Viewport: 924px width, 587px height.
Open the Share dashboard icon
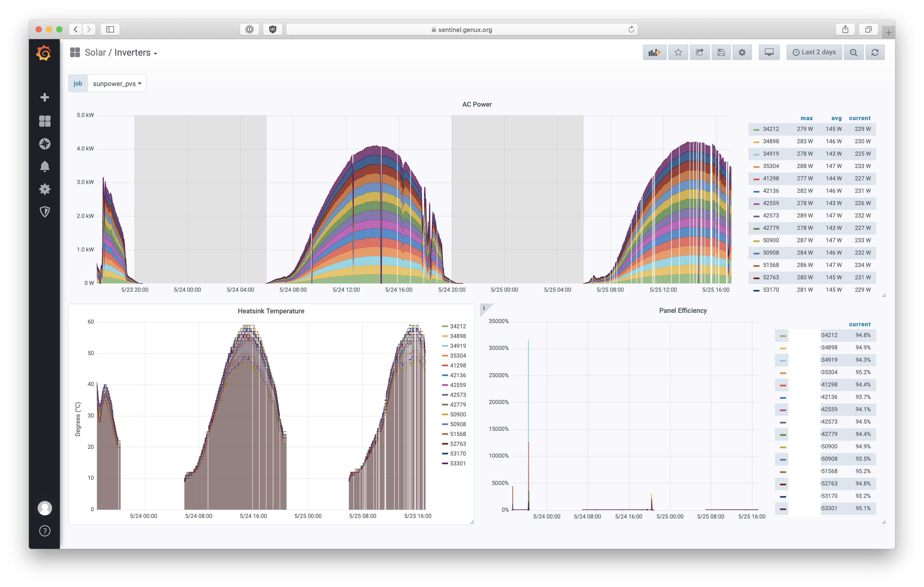(699, 53)
